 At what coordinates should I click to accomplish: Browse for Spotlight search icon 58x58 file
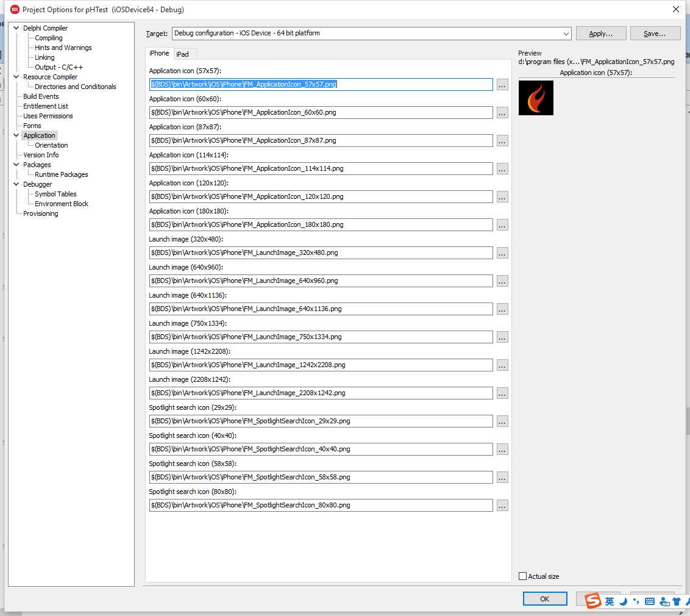[x=502, y=478]
